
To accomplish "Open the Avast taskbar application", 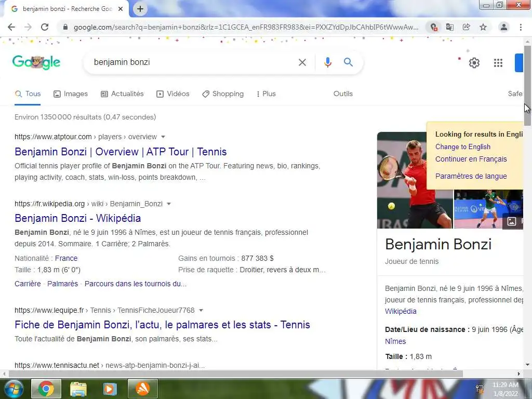I will pos(143,389).
